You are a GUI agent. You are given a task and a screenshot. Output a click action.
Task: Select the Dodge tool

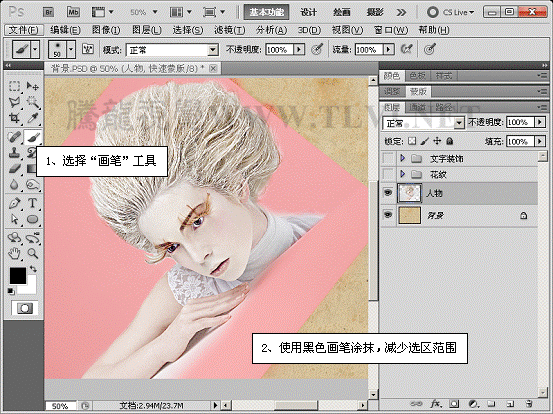[x=33, y=184]
